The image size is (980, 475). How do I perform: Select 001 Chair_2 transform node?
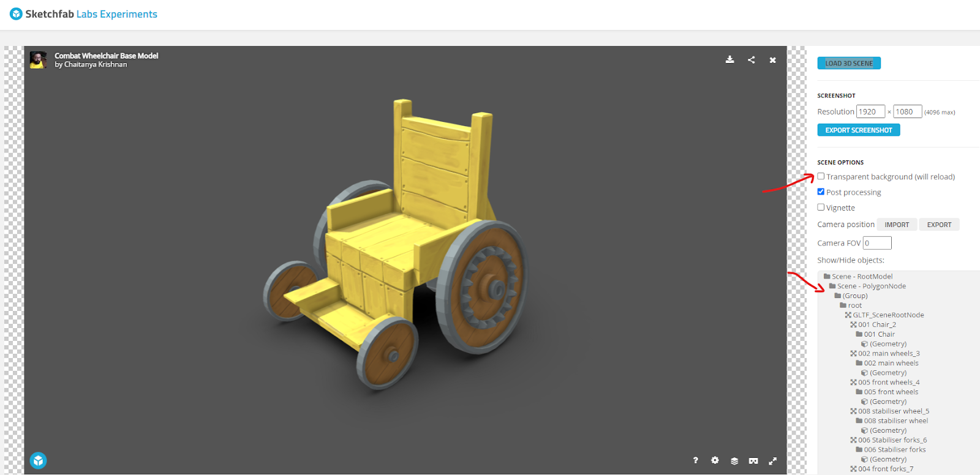coord(873,324)
